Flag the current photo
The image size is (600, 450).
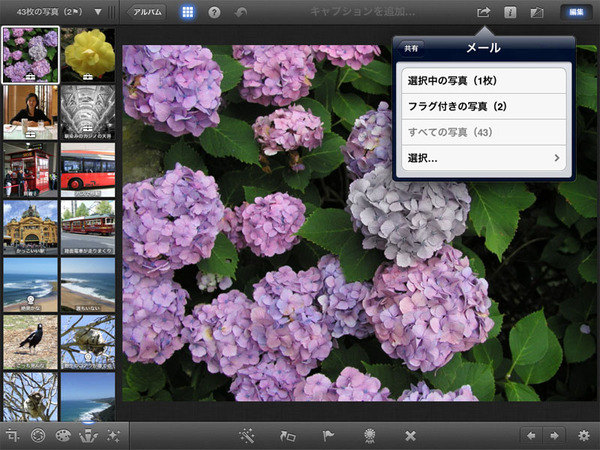(328, 435)
